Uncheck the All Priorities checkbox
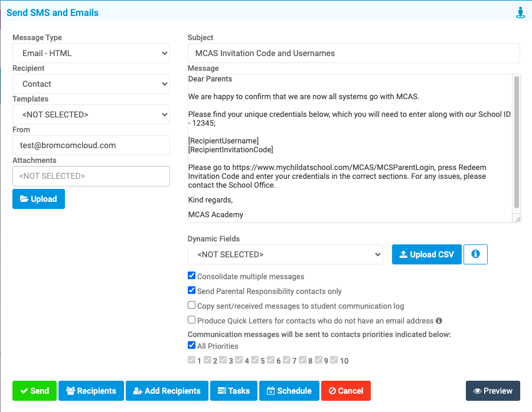Viewport: 532px width, 412px height. [192, 345]
